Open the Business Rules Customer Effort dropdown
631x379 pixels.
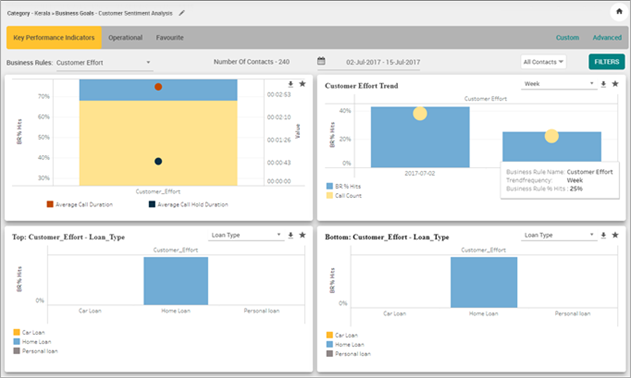click(x=104, y=63)
